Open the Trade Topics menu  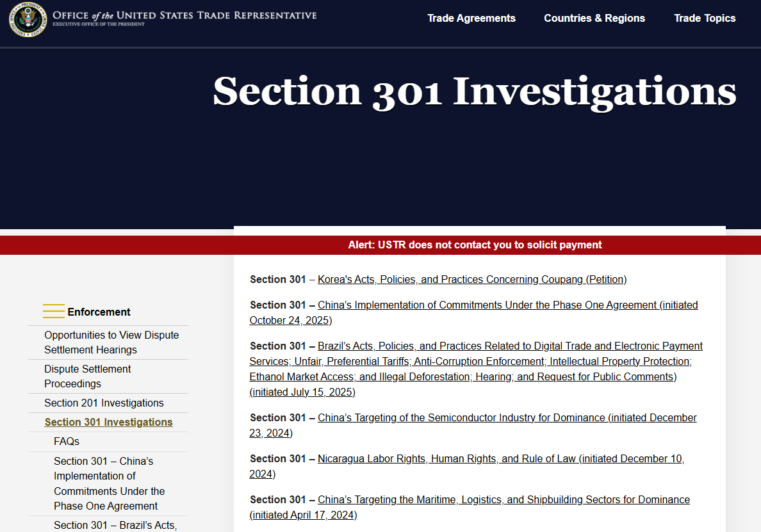point(705,18)
